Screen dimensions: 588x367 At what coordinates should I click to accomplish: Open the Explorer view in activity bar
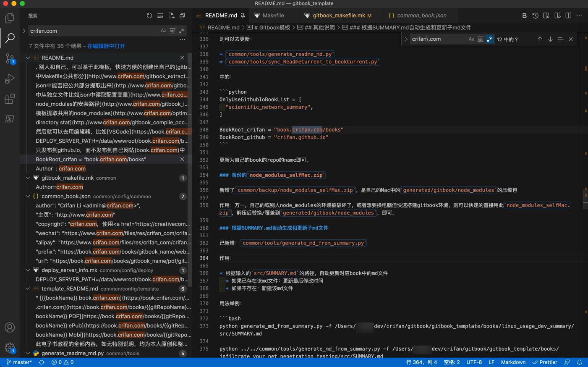point(9,18)
